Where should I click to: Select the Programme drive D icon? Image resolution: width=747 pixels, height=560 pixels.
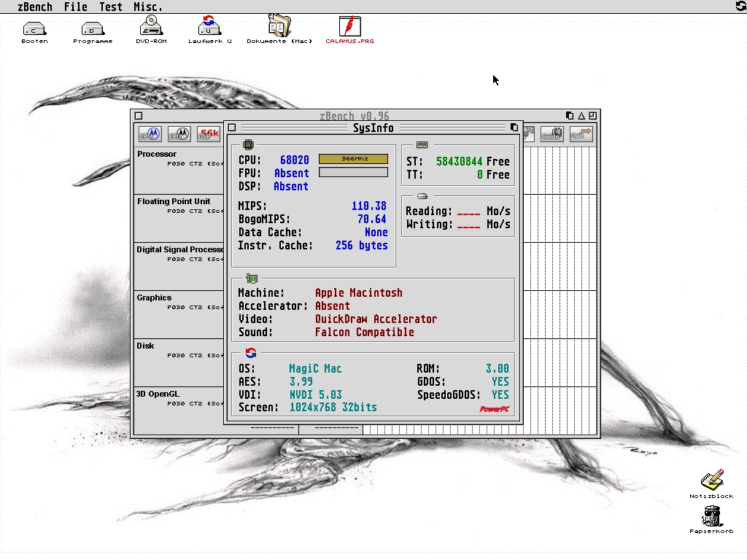(93, 29)
